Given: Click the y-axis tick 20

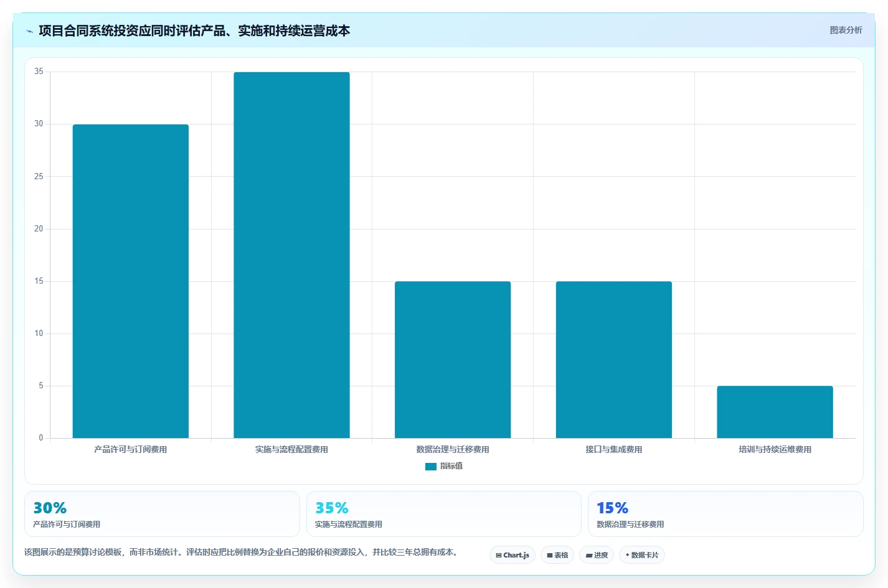Looking at the screenshot, I should point(39,229).
